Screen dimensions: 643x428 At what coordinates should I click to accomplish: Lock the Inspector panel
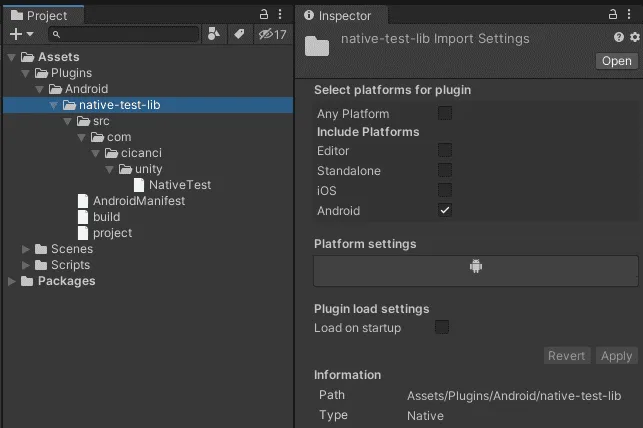pyautogui.click(x=613, y=15)
